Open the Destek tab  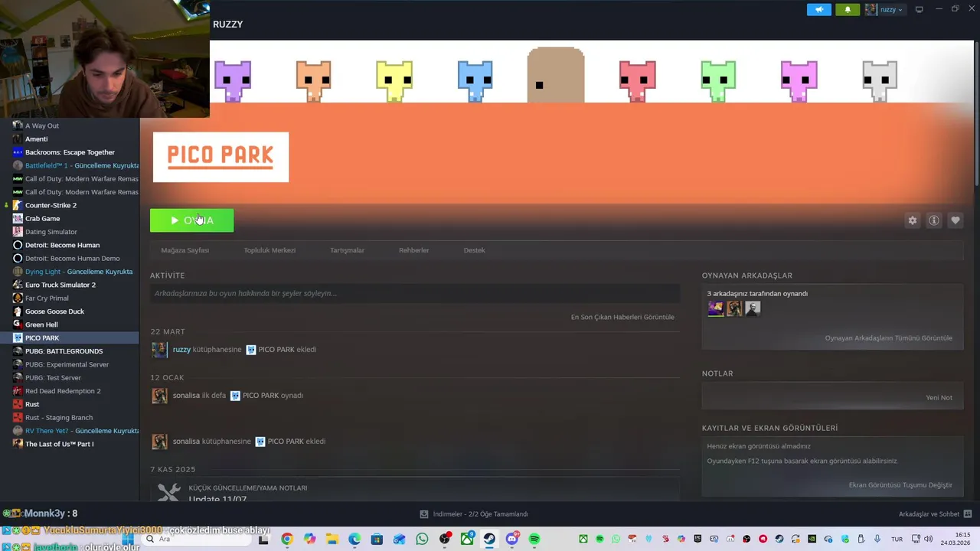(474, 250)
